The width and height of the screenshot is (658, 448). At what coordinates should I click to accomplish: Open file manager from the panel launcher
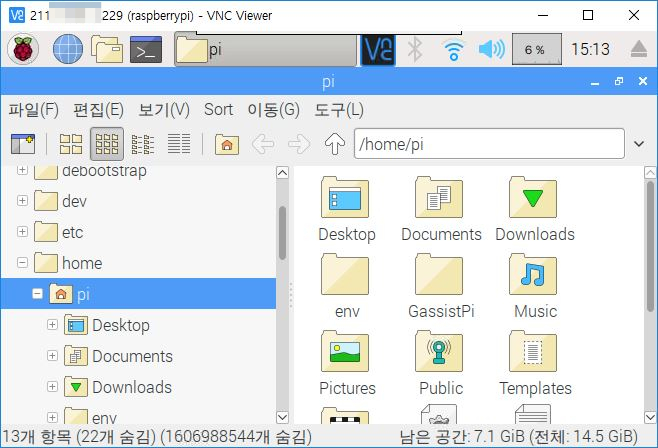tap(107, 49)
